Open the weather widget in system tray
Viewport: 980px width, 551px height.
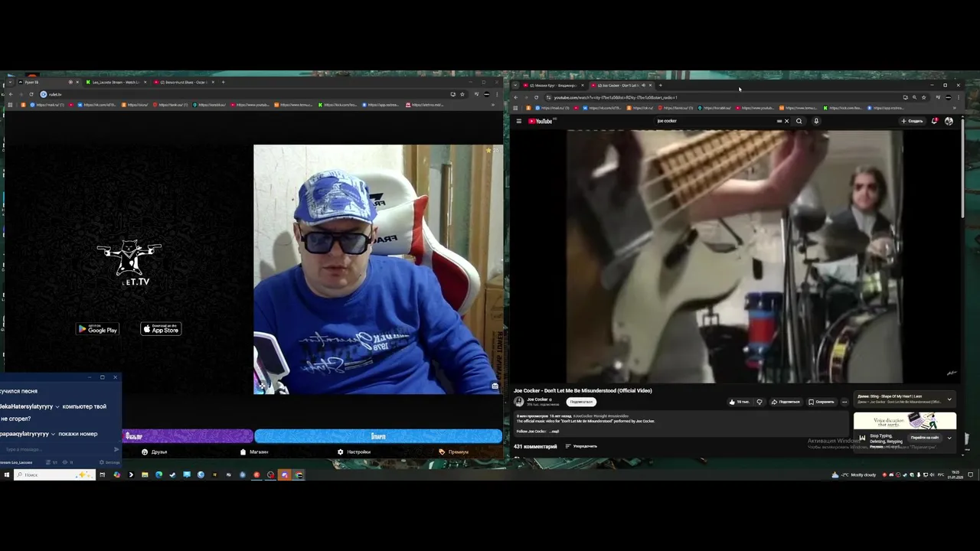[x=855, y=474]
